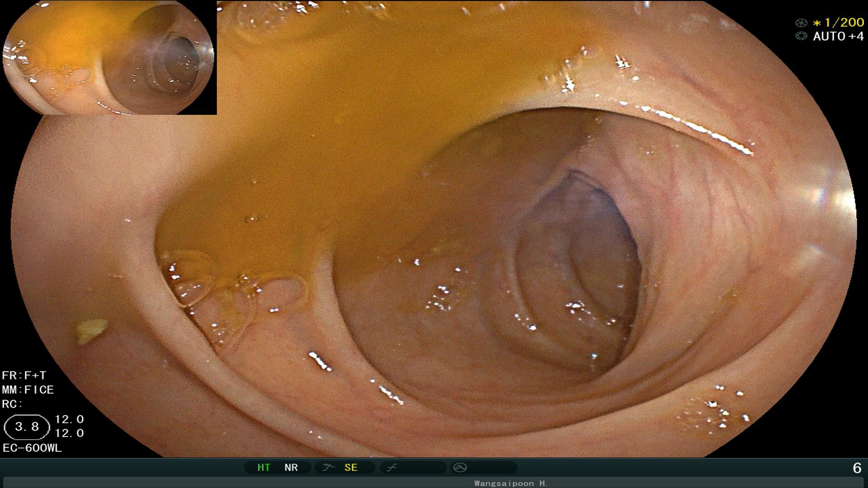The height and width of the screenshot is (488, 868).
Task: Click the yellow SE indicator
Action: (x=351, y=467)
